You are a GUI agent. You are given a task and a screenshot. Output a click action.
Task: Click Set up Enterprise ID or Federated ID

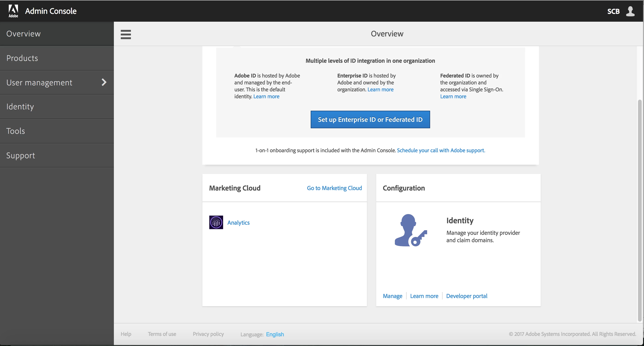click(x=370, y=119)
